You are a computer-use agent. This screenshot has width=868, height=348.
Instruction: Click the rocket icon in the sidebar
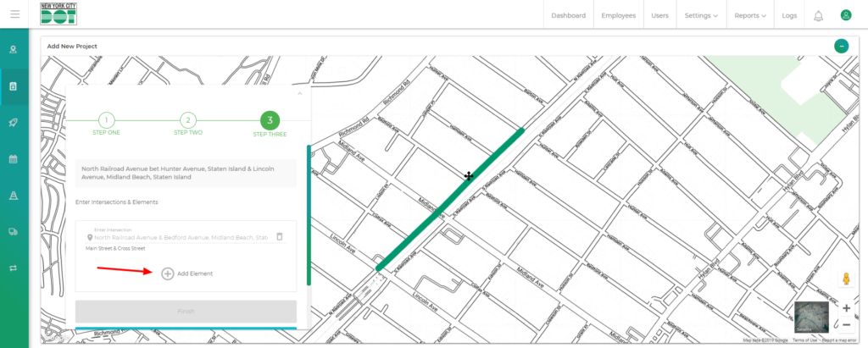coord(14,122)
